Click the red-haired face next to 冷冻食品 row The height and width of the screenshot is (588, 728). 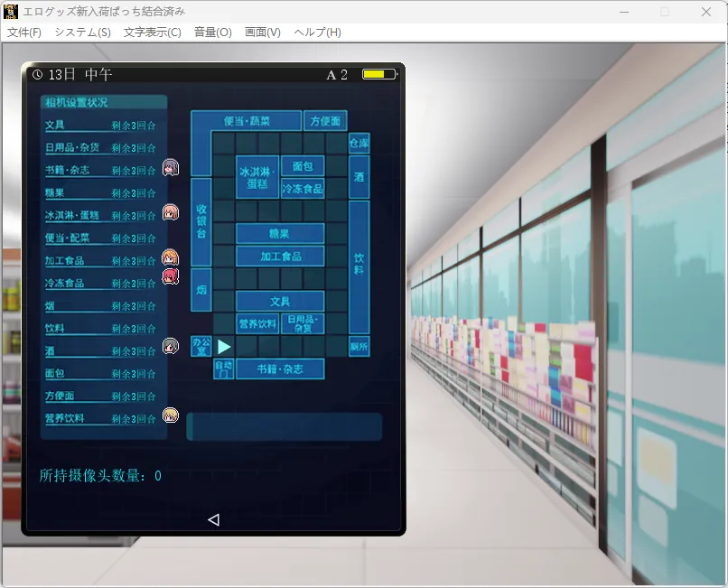click(x=170, y=276)
